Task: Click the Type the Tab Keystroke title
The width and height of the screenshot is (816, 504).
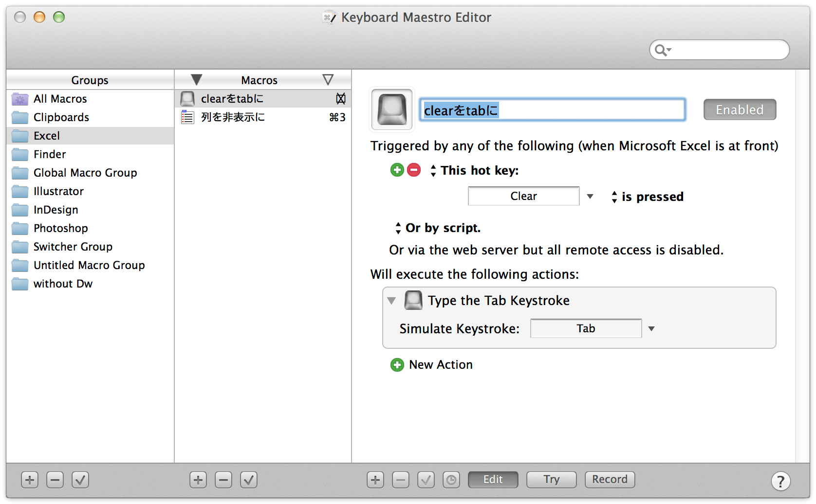Action: (x=499, y=301)
